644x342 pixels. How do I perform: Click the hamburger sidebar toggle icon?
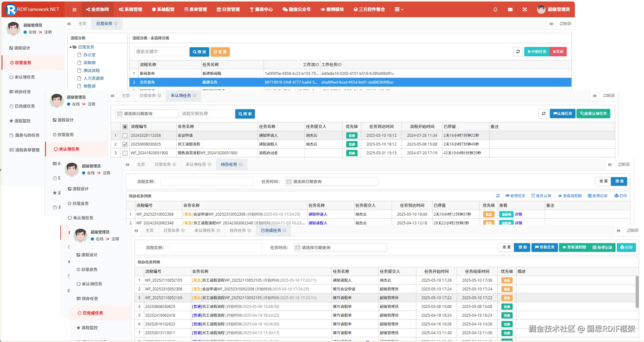pyautogui.click(x=74, y=9)
